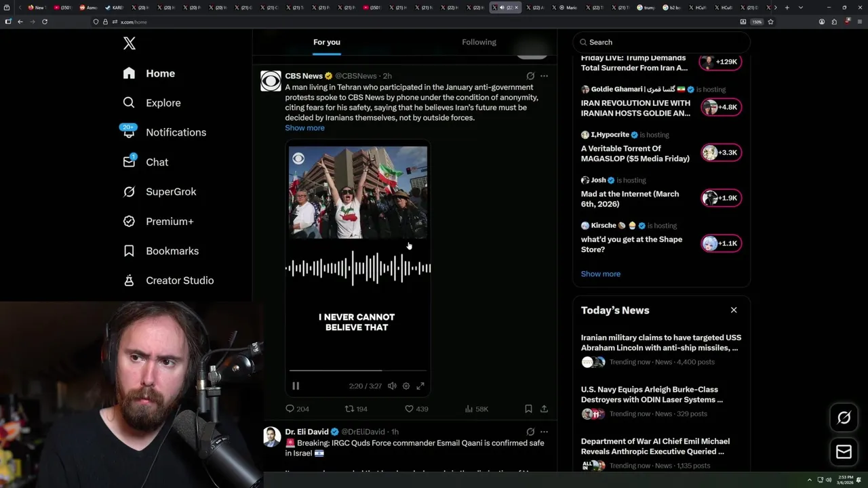Share the CBS News post
868x488 pixels.
tap(544, 409)
